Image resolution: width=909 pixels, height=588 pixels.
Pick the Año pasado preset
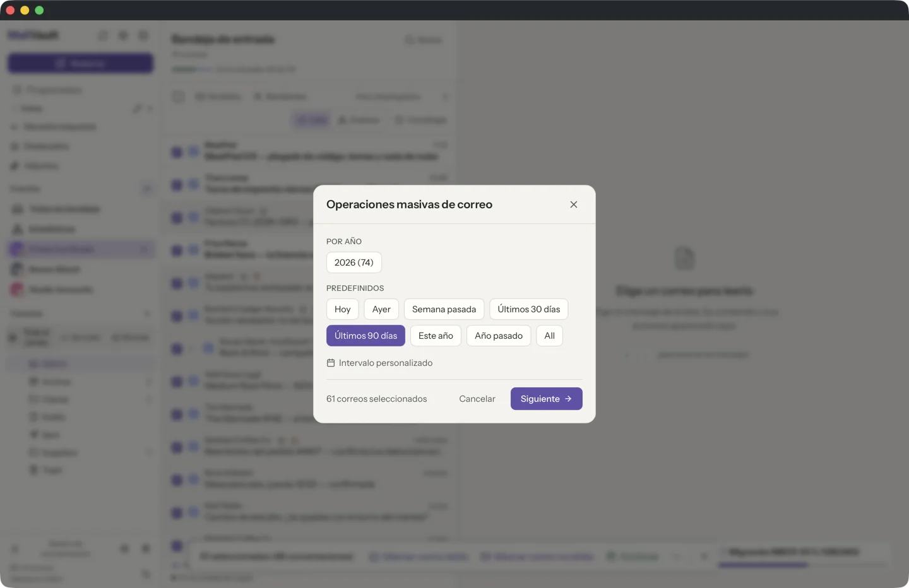click(499, 336)
